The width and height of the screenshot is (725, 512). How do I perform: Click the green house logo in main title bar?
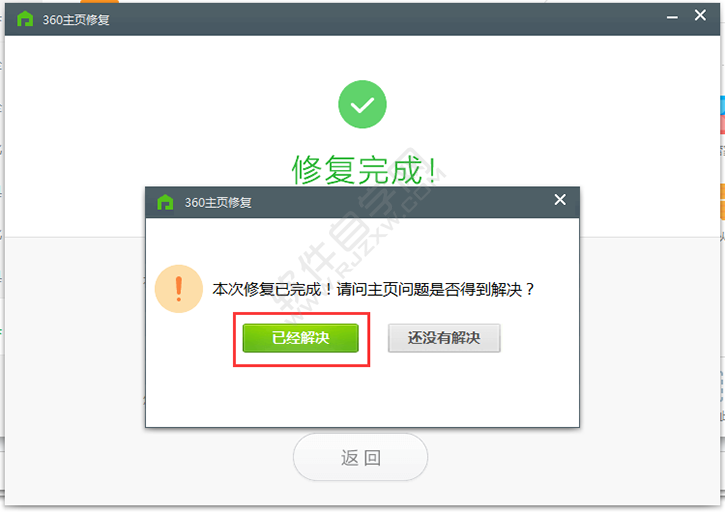coord(25,19)
